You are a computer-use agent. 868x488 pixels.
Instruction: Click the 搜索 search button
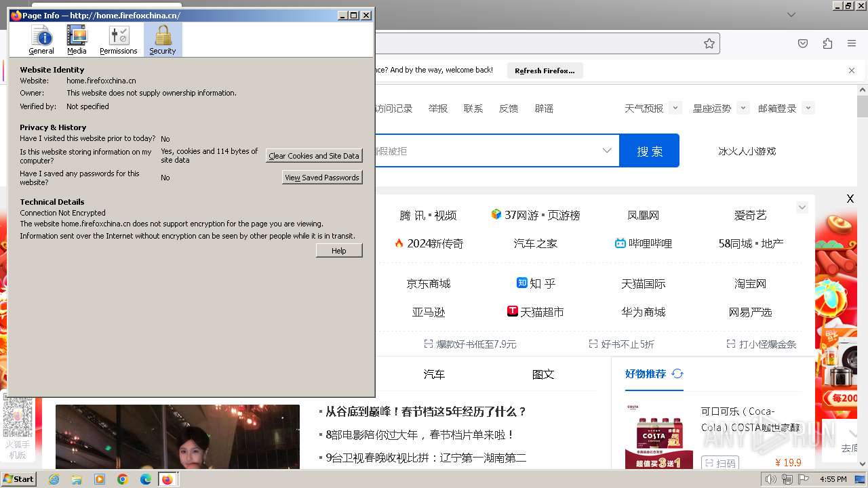pos(650,150)
